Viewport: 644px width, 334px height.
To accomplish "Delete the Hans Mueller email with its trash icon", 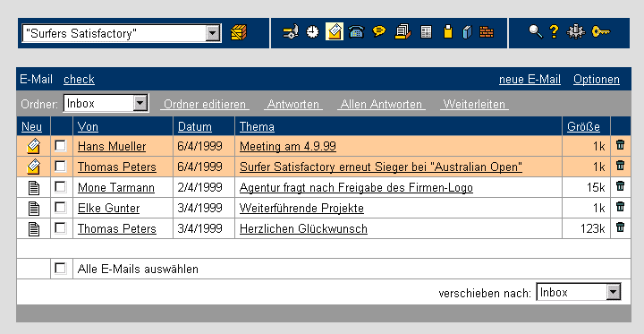I will pos(620,145).
